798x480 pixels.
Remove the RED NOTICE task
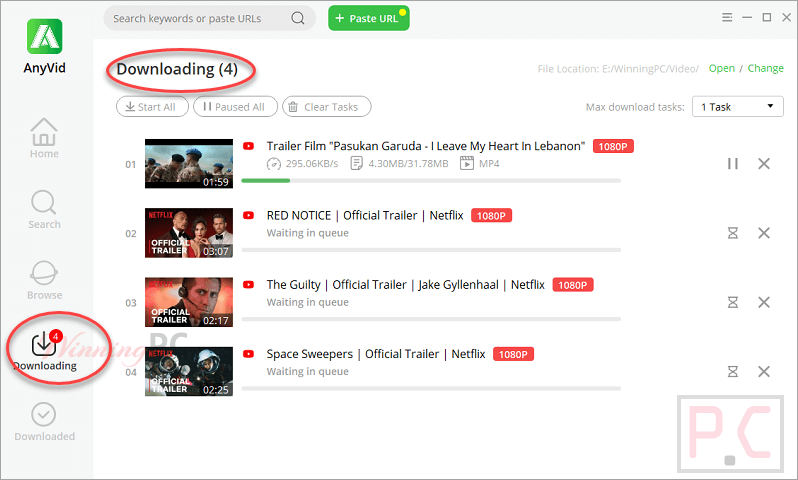[x=763, y=233]
